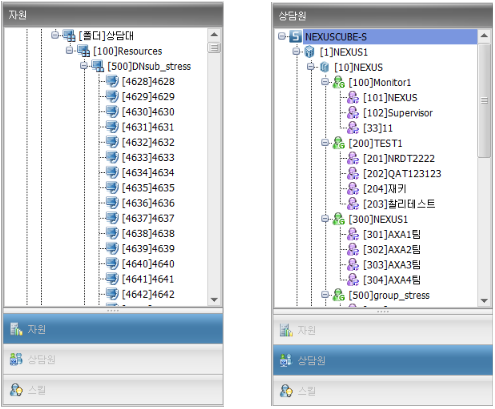This screenshot has height=409, width=495.
Task: Click the device icon beside [4642]4642
Action: (x=112, y=294)
